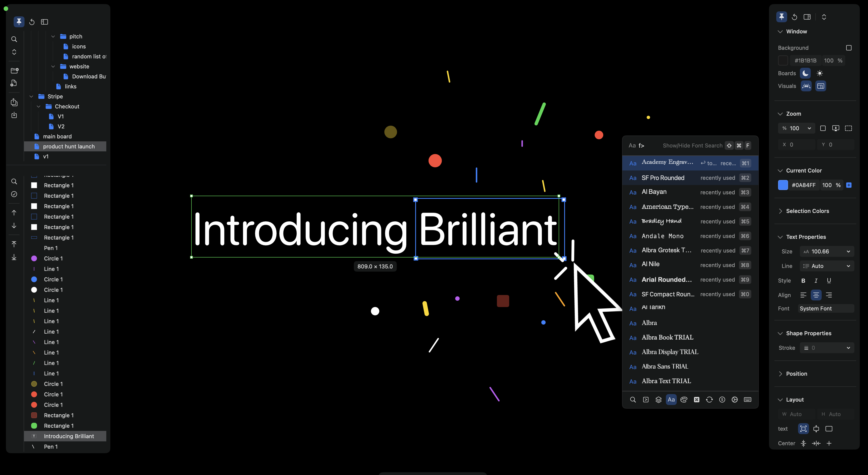Viewport: 868px width, 475px height.
Task: Click the move layer down one arrow
Action: coord(14,225)
